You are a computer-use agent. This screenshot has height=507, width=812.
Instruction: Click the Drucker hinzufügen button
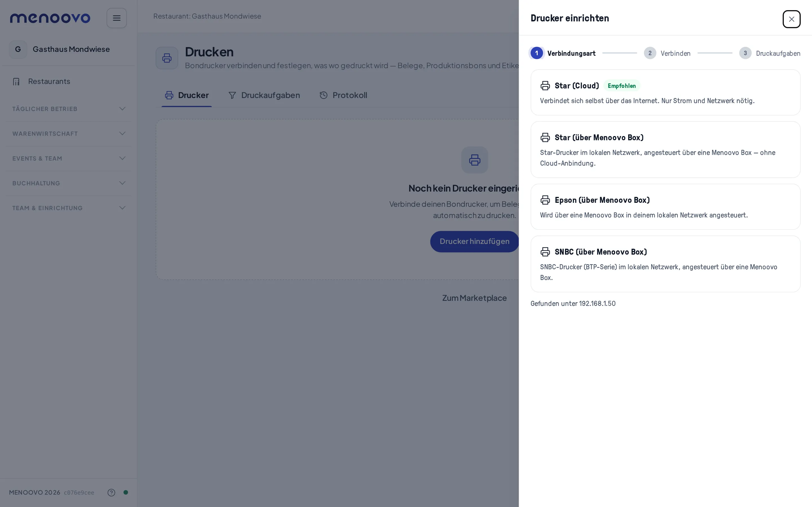click(475, 241)
